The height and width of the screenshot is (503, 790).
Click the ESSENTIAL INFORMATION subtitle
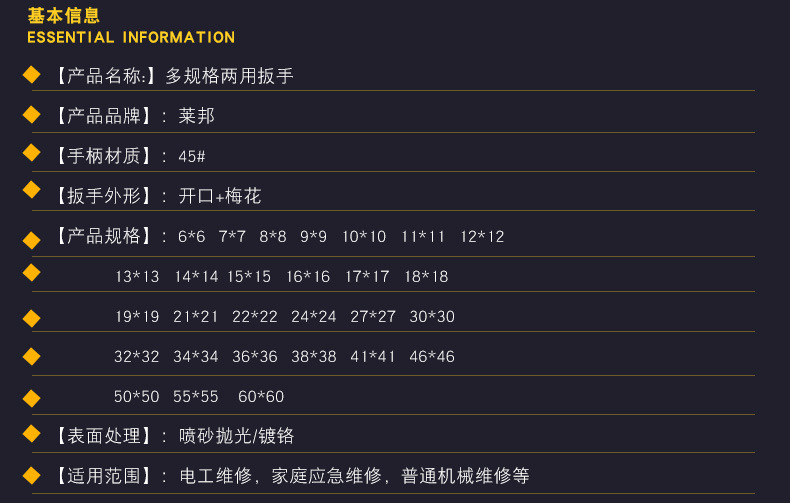(x=131, y=38)
